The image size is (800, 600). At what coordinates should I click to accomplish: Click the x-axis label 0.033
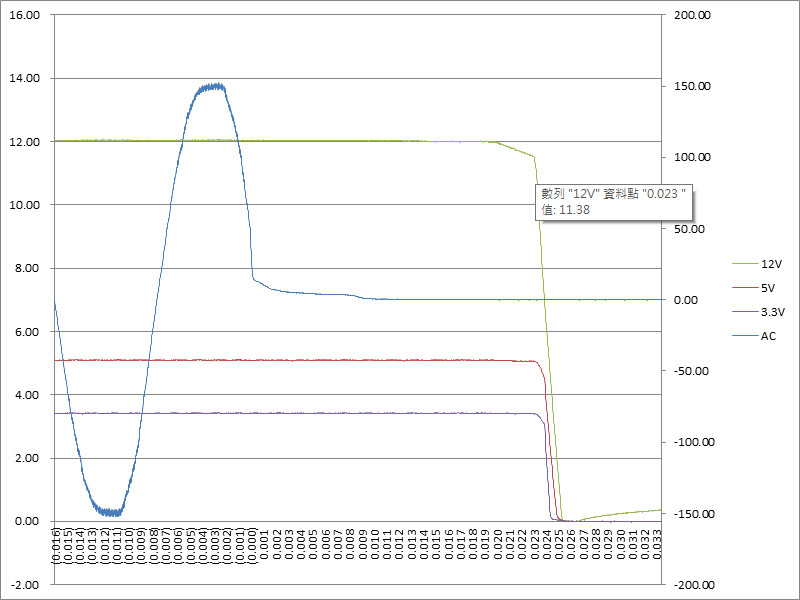tap(657, 544)
